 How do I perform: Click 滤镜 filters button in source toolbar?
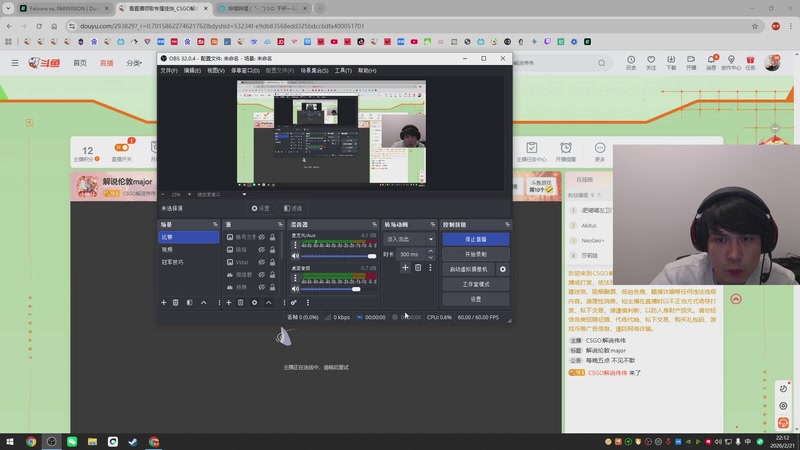[293, 208]
